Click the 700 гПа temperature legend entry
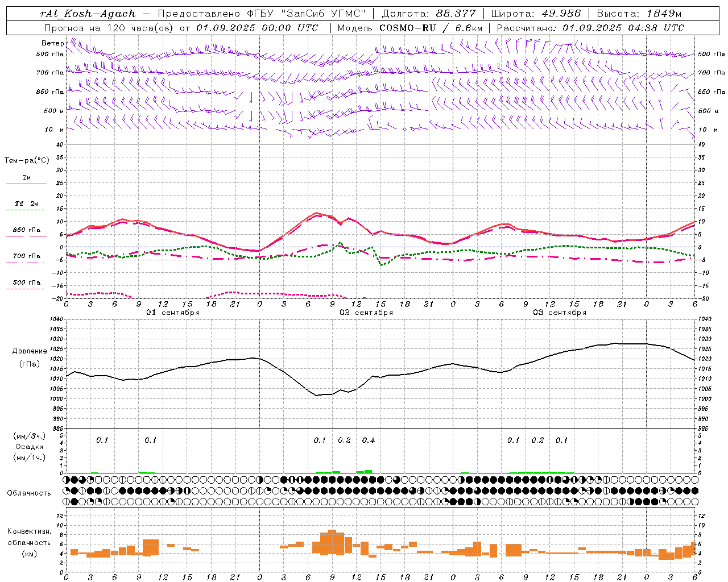The image size is (728, 582). point(27,256)
